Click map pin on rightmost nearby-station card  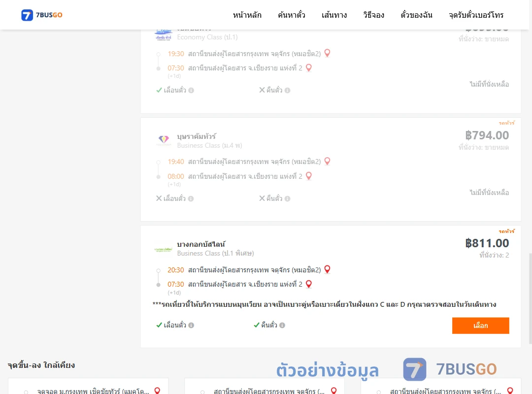(510, 391)
